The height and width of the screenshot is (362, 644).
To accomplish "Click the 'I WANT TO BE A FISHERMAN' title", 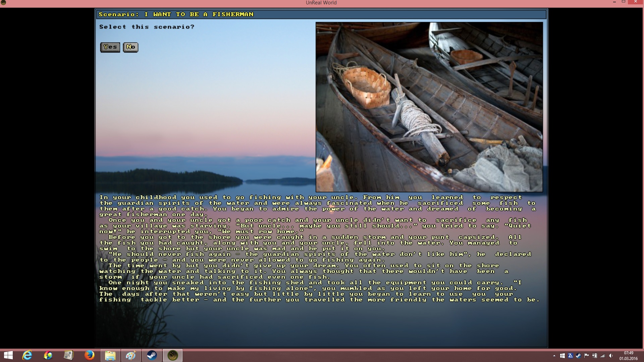I will click(199, 14).
